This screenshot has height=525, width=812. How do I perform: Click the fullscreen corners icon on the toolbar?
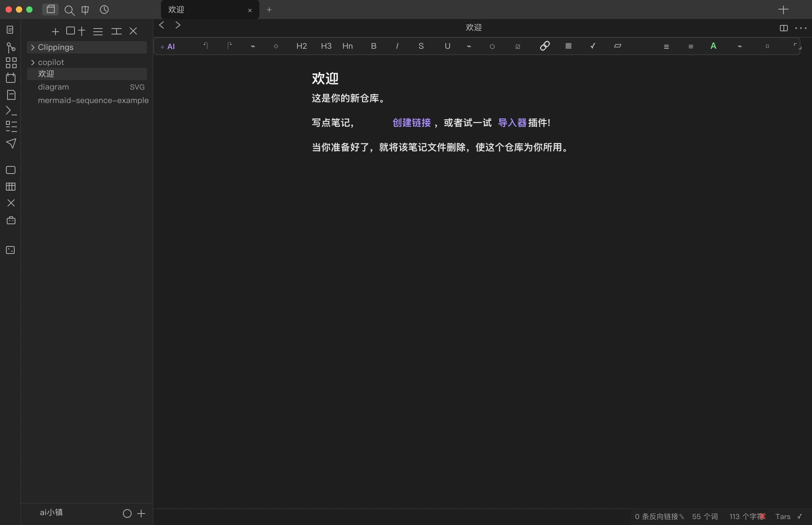(x=797, y=46)
